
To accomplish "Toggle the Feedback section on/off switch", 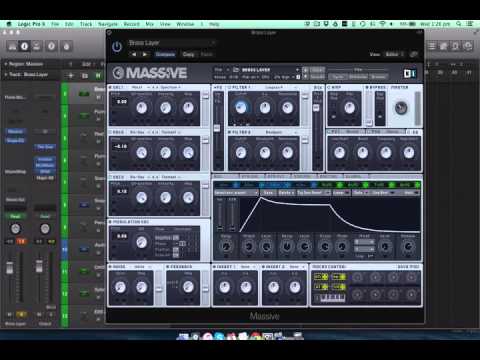I will click(x=168, y=267).
